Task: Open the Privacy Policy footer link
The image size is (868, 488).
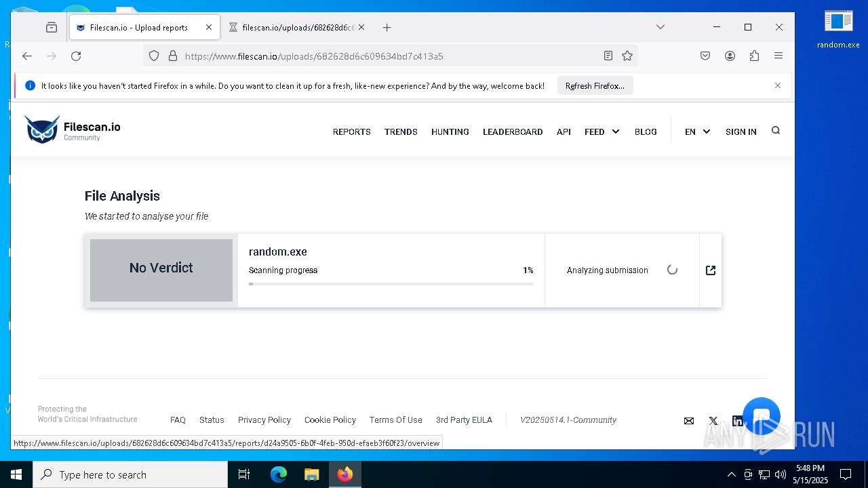Action: click(264, 420)
